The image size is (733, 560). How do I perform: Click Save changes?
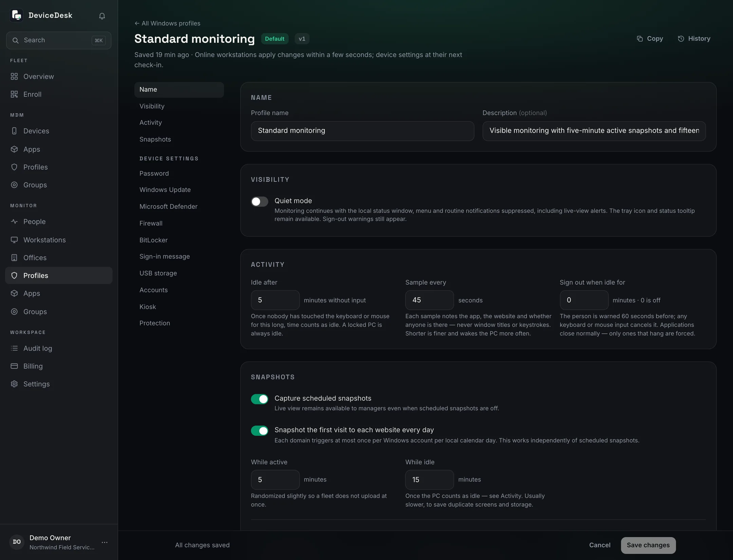(x=648, y=545)
